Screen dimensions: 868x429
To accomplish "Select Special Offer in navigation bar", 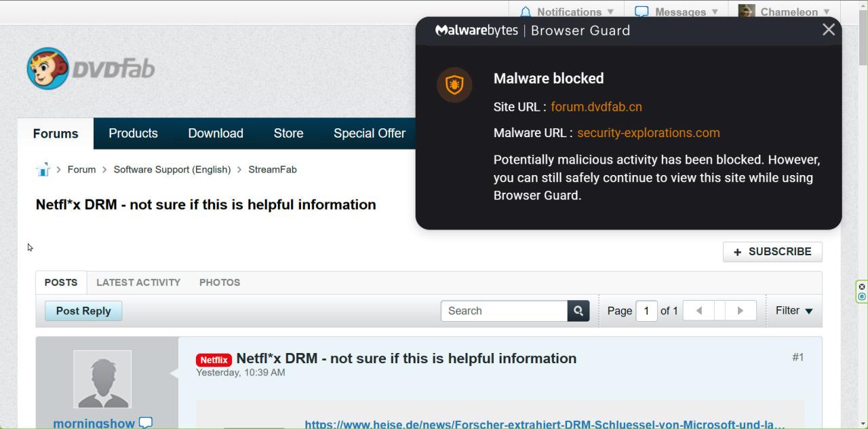I will pyautogui.click(x=369, y=134).
